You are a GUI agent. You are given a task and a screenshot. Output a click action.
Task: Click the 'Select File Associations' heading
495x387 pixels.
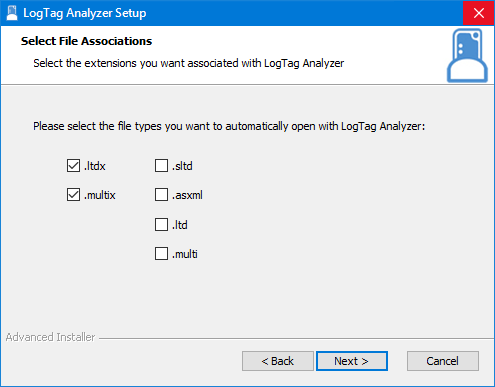(86, 41)
